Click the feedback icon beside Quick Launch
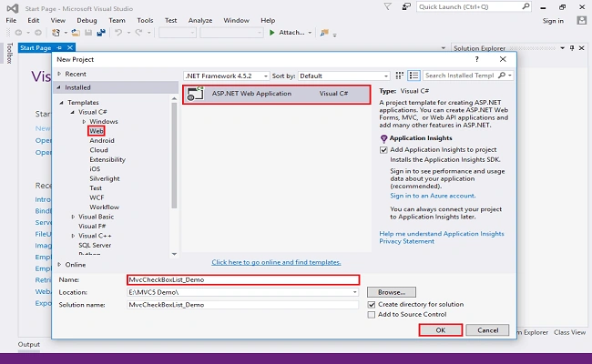The image size is (592, 364). (406, 6)
